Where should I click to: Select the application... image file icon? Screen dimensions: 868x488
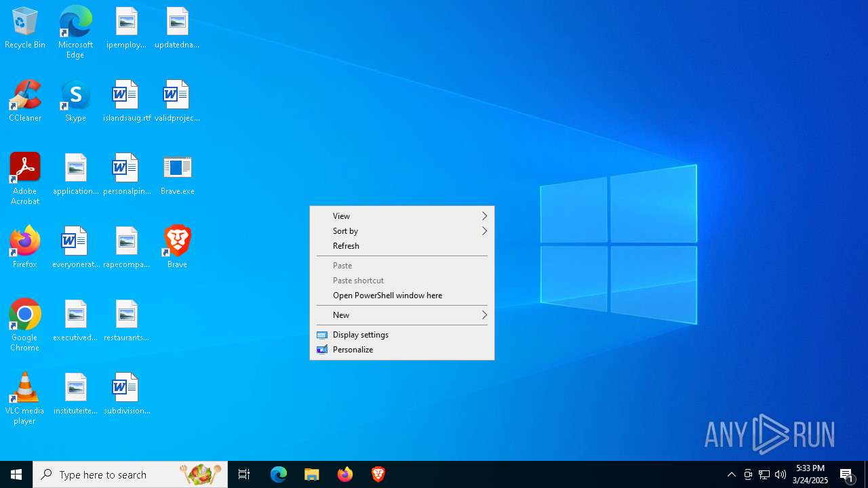click(x=75, y=175)
